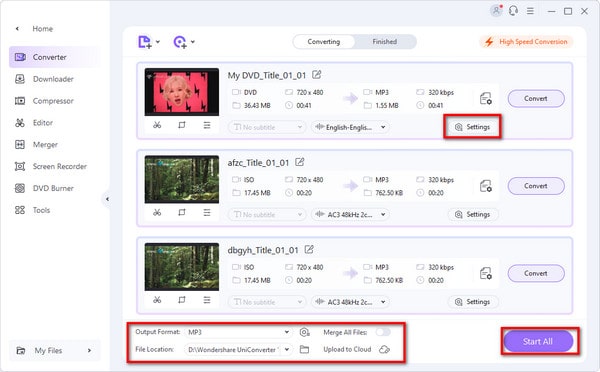Open subtitle dropdown for My DVD_Title_01_01

click(x=267, y=127)
